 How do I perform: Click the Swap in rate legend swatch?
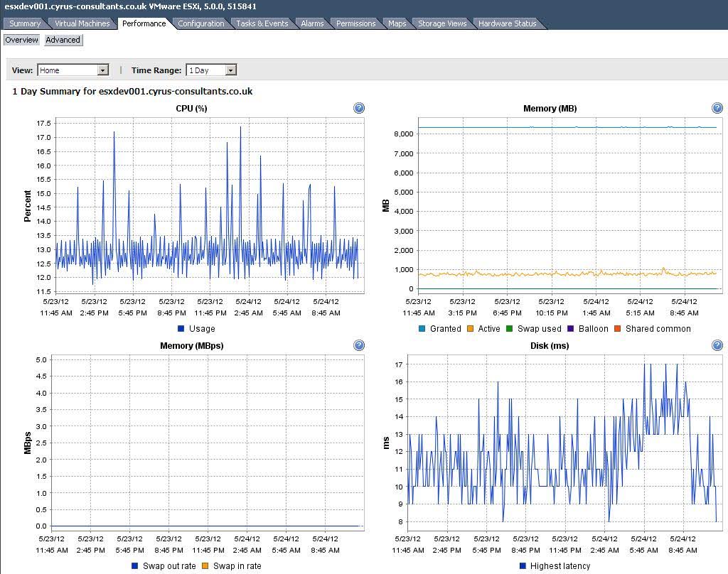click(x=205, y=565)
